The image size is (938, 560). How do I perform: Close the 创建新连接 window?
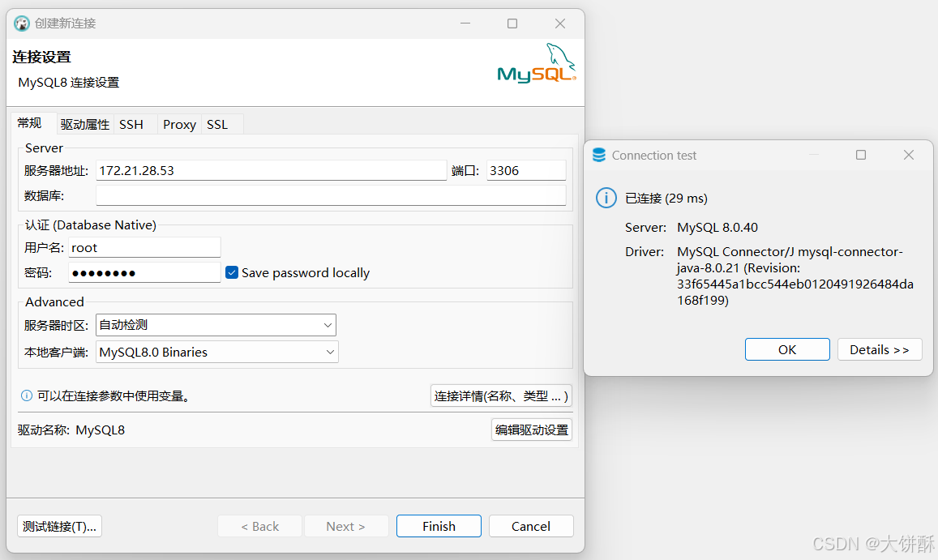[x=560, y=24]
